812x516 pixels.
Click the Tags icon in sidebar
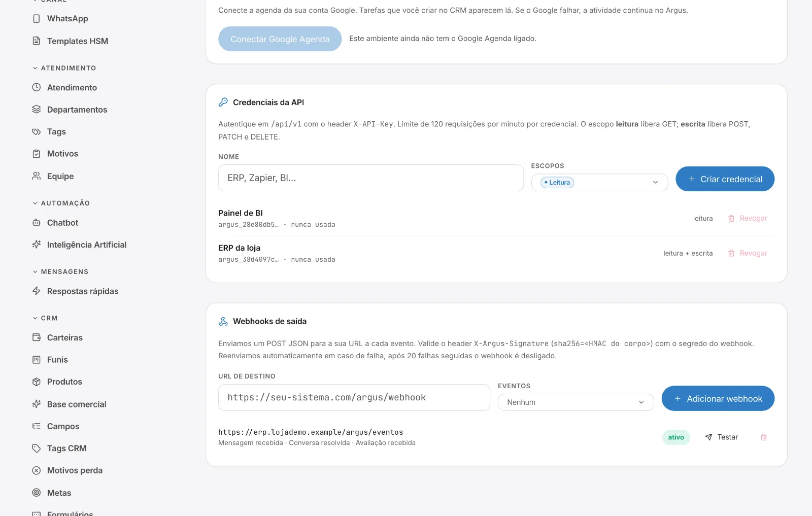[x=36, y=132]
